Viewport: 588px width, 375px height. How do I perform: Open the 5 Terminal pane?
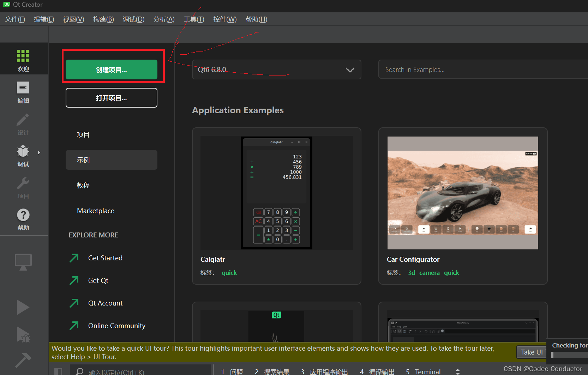(x=423, y=372)
